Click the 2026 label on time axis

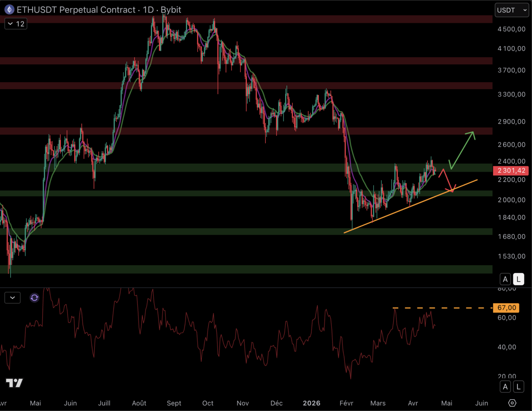tap(311, 403)
